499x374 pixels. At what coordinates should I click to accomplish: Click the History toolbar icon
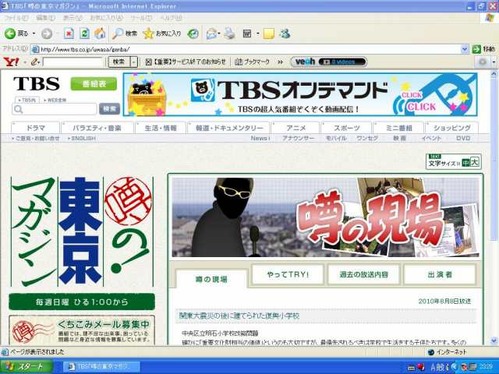pyautogui.click(x=193, y=33)
